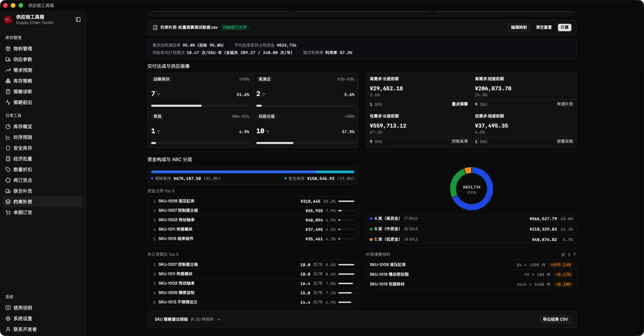Screen dimensions: 644x336
Task: Click the ¥833,734 donut chart
Action: (472, 189)
